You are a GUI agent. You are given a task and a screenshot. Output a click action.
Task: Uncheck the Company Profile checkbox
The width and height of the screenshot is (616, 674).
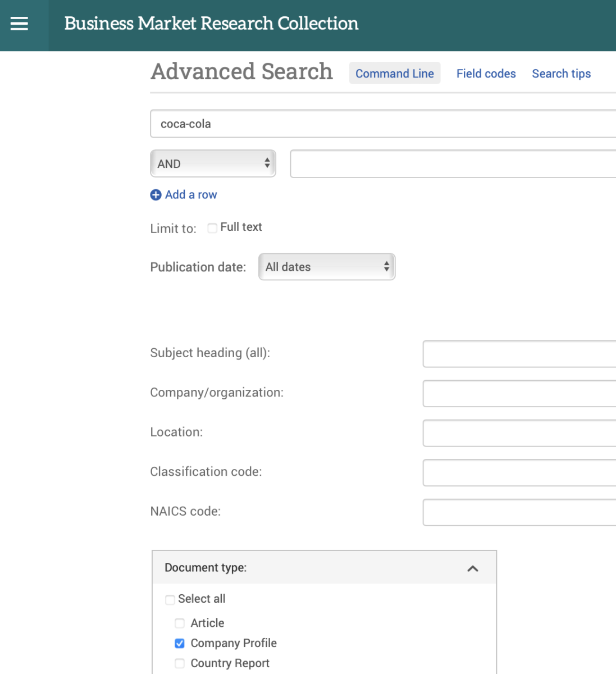coord(180,643)
